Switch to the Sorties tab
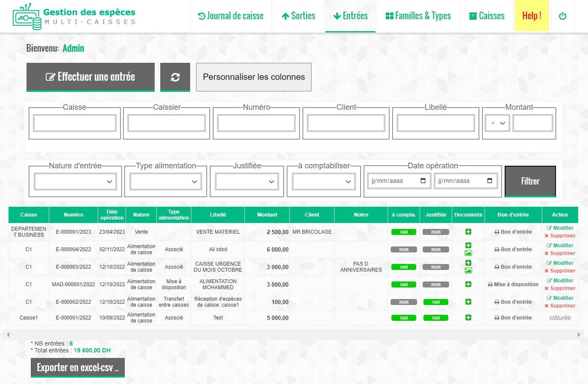Image resolution: width=588 pixels, height=384 pixels. click(298, 15)
